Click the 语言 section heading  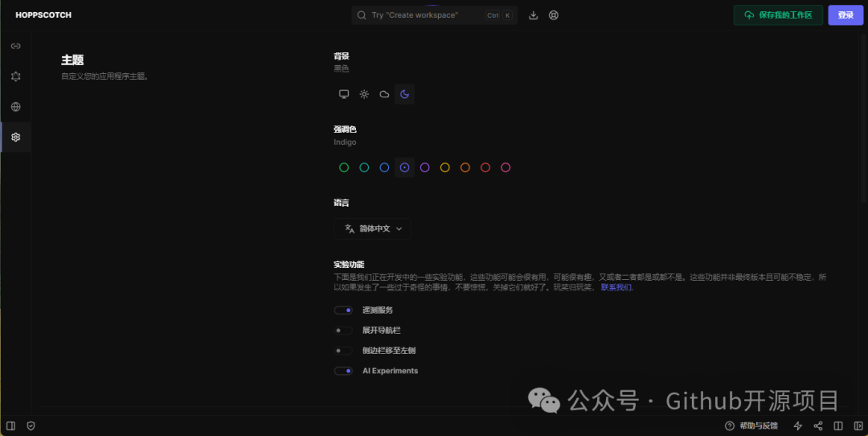[x=341, y=203]
